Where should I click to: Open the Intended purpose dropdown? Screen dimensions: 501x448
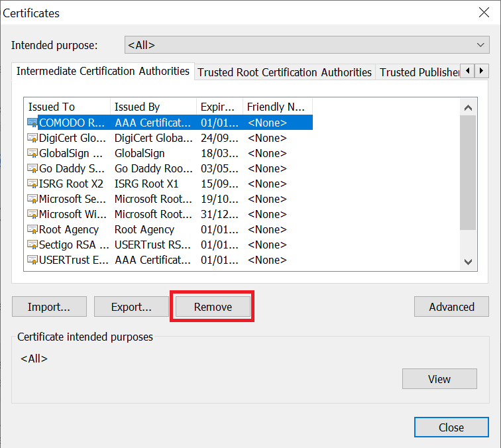coord(307,45)
